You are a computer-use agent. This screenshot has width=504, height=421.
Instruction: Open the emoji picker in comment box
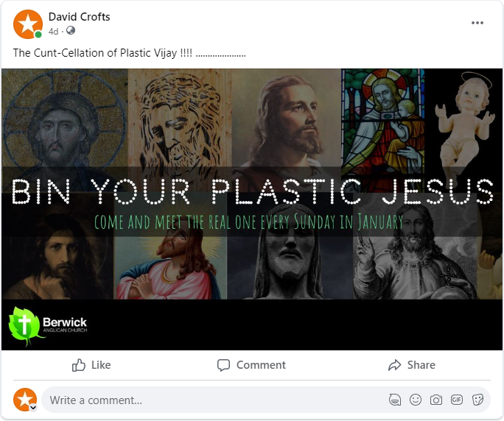pyautogui.click(x=416, y=400)
